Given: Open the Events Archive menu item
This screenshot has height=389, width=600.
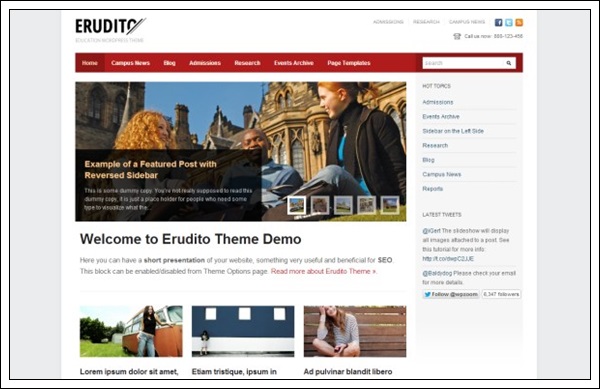Looking at the screenshot, I should (293, 63).
